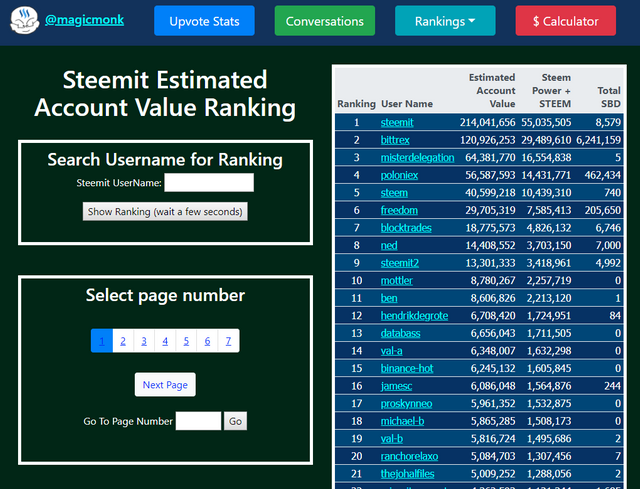Click the User Name column header

point(407,104)
